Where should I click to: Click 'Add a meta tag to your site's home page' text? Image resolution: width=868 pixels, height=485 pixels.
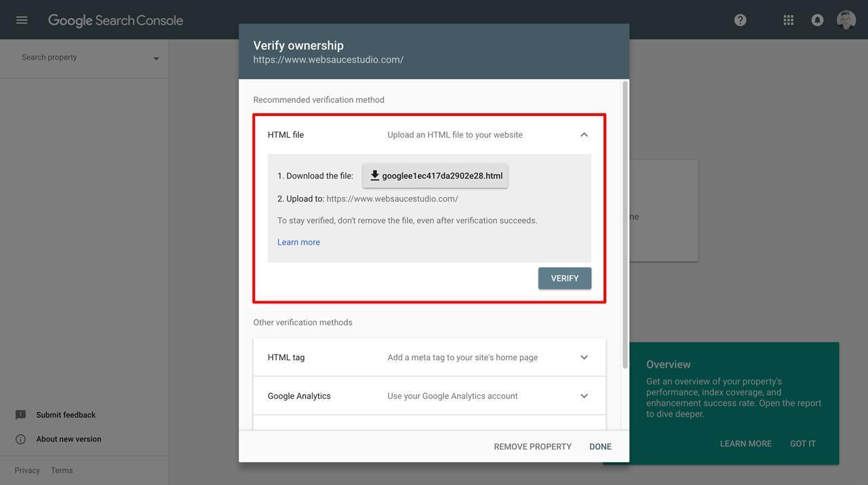pos(462,357)
